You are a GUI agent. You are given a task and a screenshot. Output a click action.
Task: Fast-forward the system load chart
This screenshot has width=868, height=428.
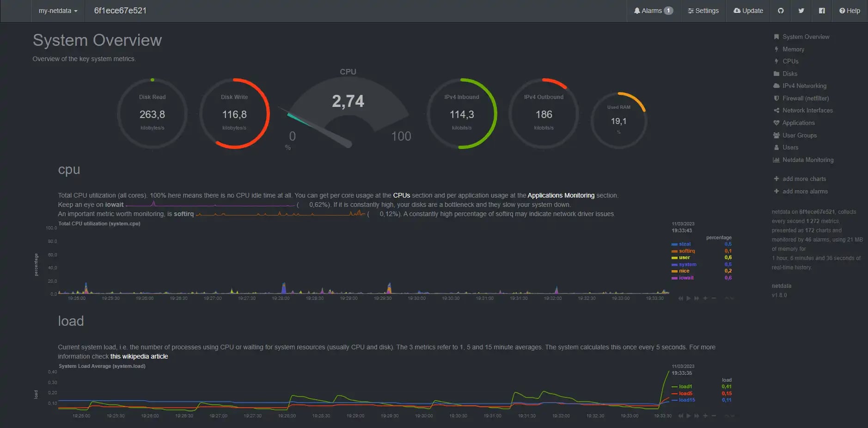pyautogui.click(x=697, y=416)
